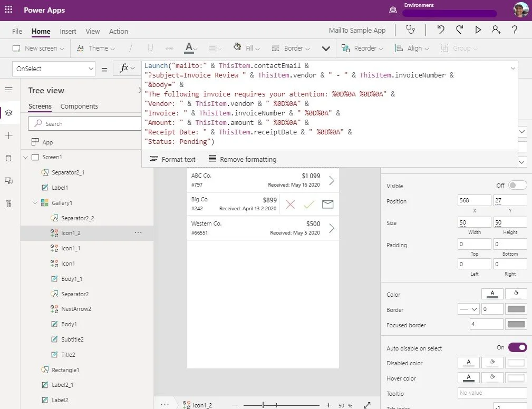Preview the app with the play icon
This screenshot has height=409, width=532.
(x=478, y=30)
